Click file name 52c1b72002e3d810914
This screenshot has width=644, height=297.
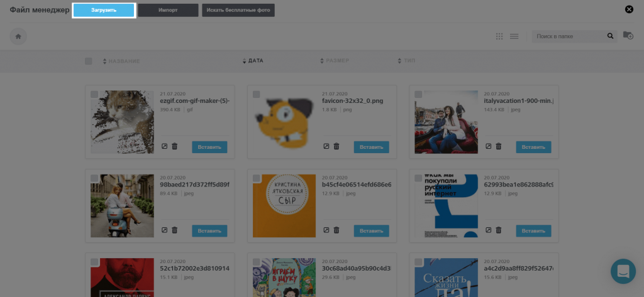[195, 268]
